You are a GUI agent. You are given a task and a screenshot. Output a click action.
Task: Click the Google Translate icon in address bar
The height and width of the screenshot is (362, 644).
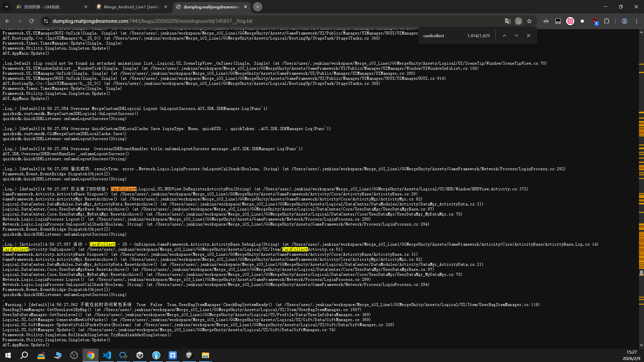[507, 21]
